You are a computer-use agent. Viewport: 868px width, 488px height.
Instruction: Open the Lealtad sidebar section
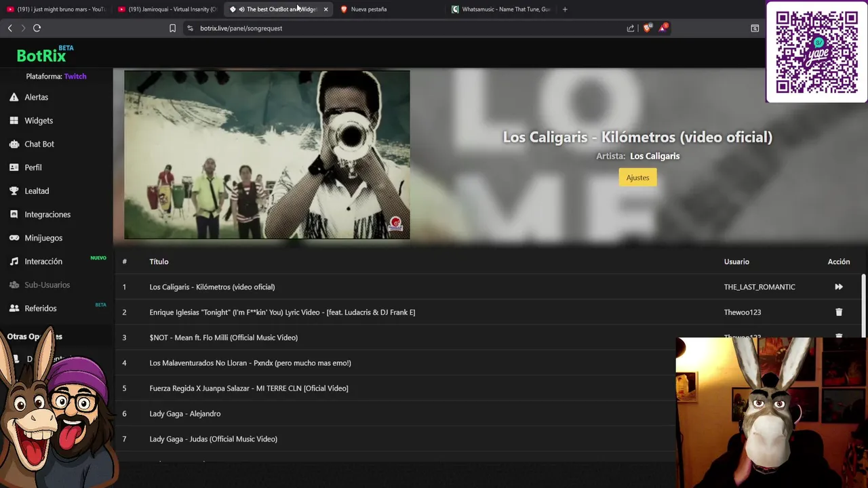[x=37, y=191]
